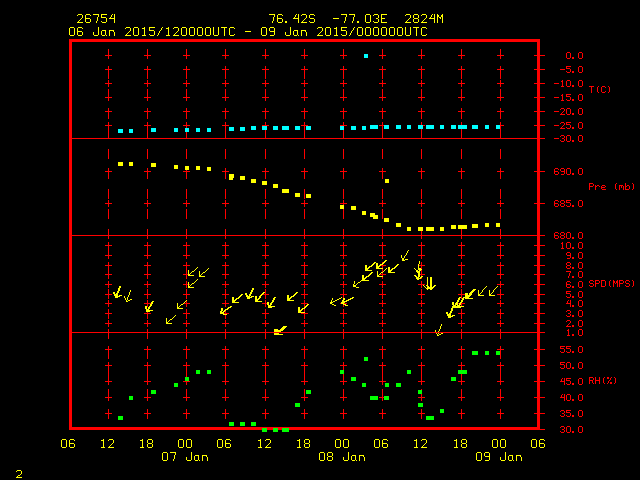Click the longitude text -77.03E

pos(360,19)
